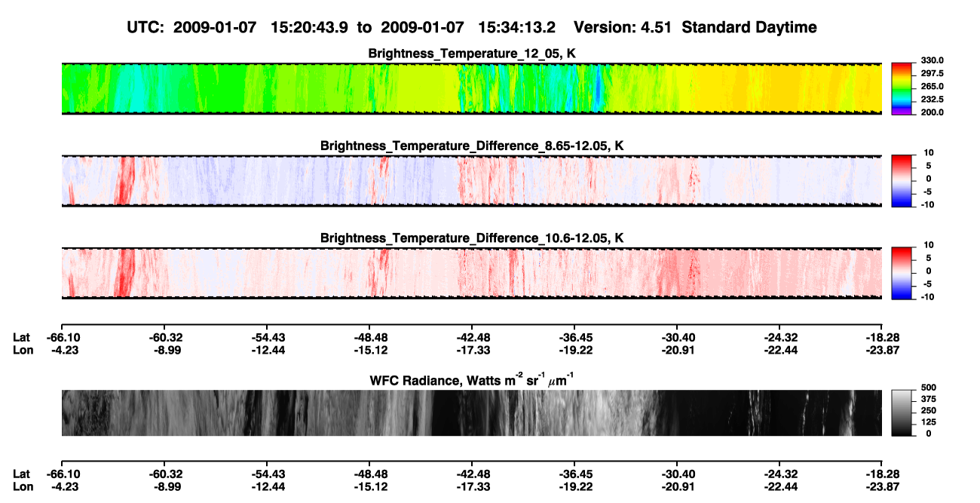The height and width of the screenshot is (503, 980).
Task: Click the WFC Radiance grayscale image strip
Action: 472,413
